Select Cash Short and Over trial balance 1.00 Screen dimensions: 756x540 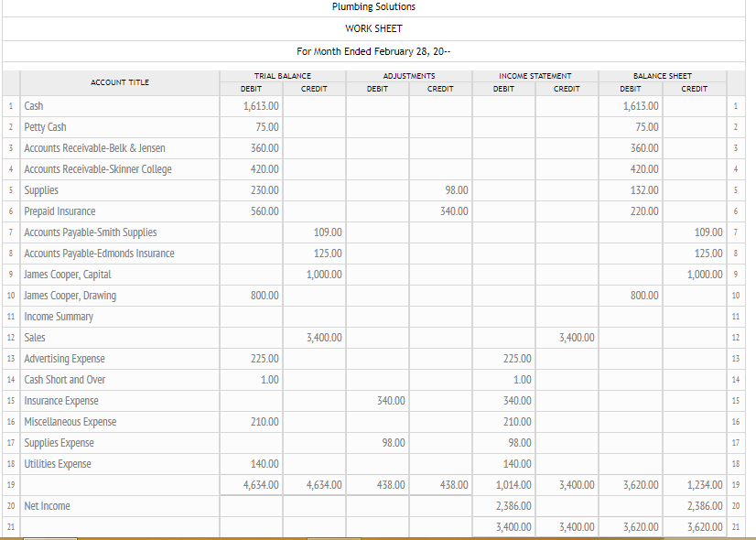click(x=251, y=380)
